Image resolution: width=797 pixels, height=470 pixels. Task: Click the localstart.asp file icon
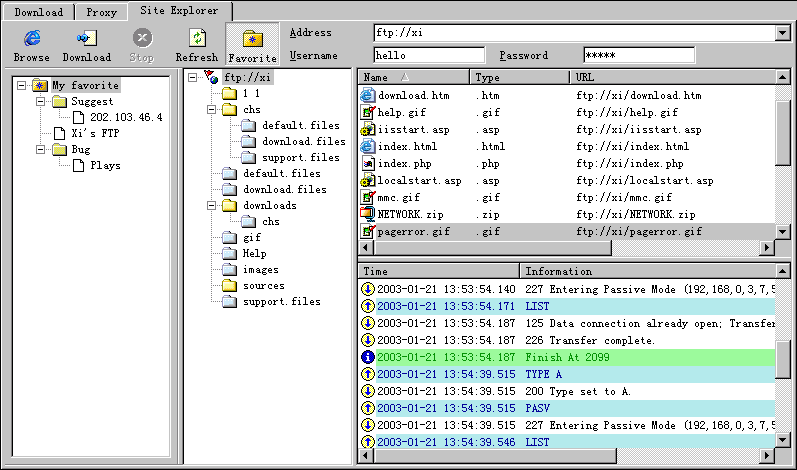click(367, 180)
